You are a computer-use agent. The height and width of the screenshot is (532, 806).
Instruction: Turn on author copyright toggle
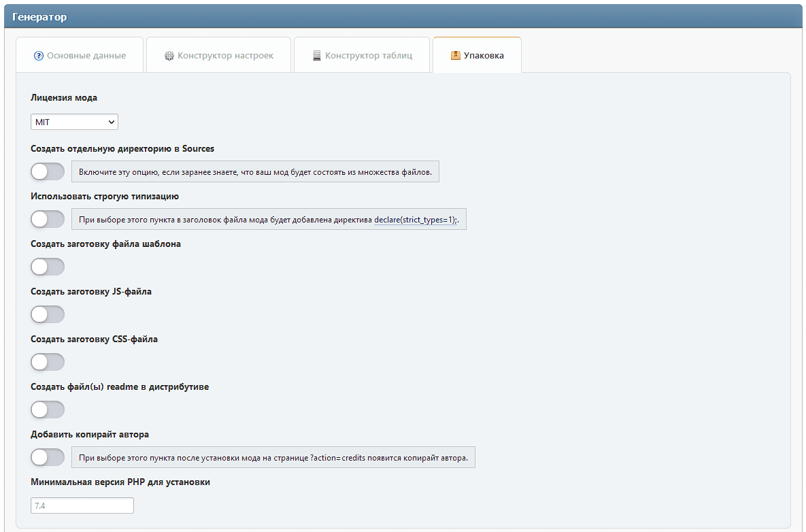click(x=48, y=457)
